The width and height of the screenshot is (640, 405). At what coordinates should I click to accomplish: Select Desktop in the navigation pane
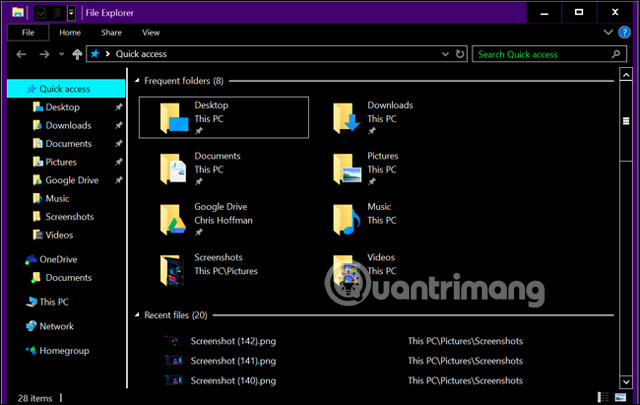[62, 107]
